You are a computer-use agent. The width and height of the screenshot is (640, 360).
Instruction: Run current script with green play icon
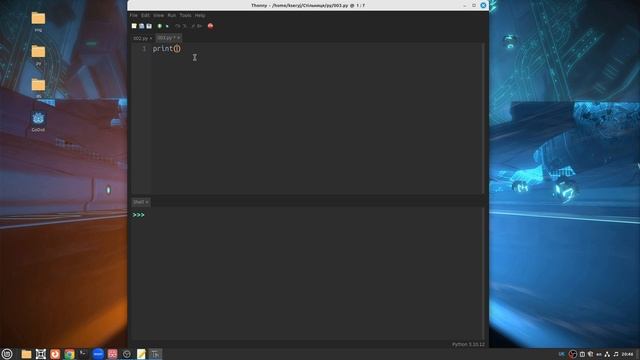pos(160,26)
